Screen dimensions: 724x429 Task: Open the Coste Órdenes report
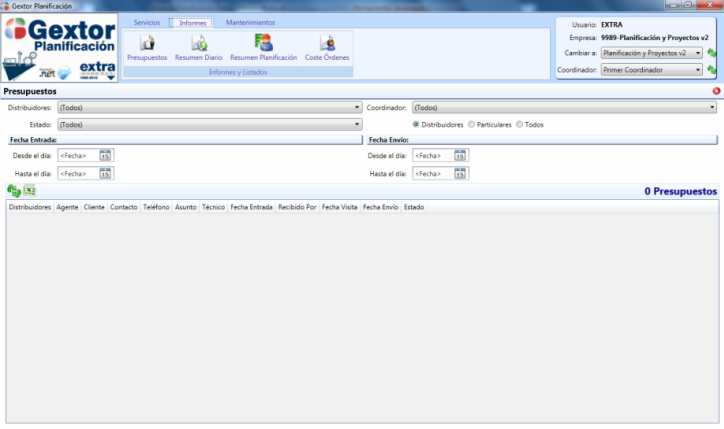[327, 43]
